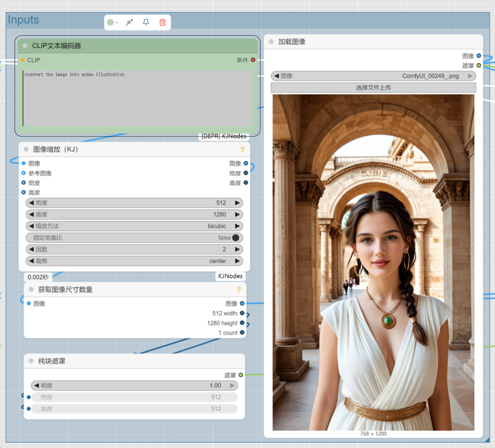Click the bypass/convert icon in group toolbar

pos(129,22)
